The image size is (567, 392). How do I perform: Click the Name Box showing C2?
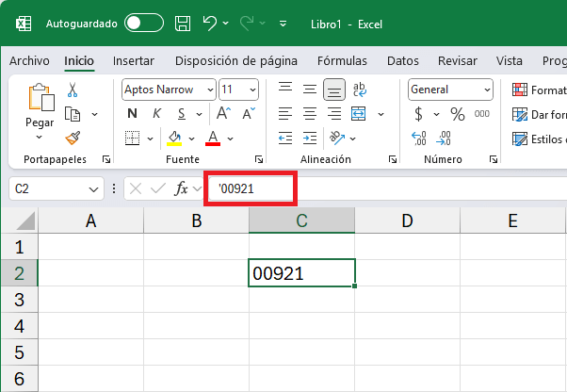(57, 188)
